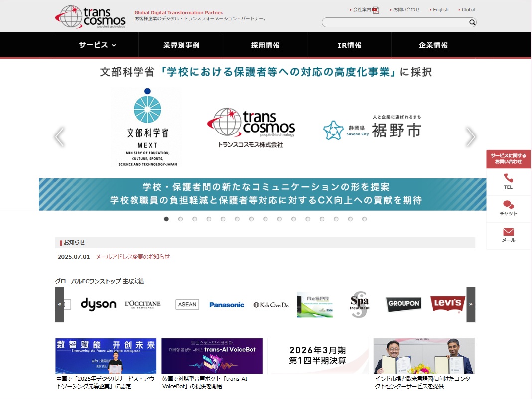Select first carousel dot indicator

point(166,219)
